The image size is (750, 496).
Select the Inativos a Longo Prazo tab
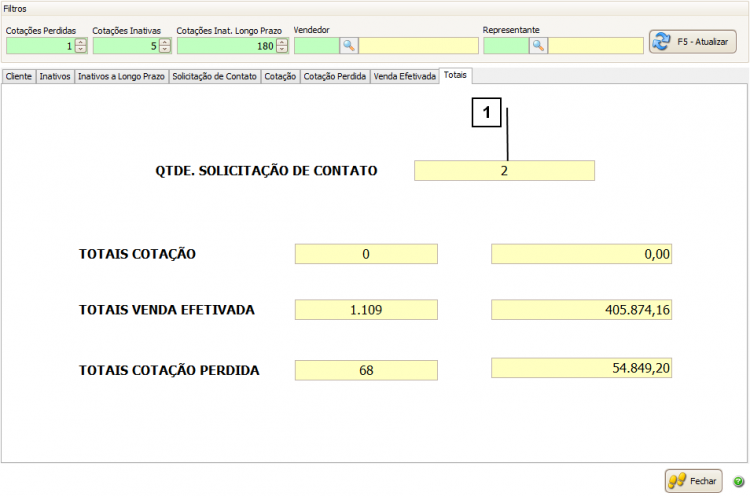(x=121, y=77)
